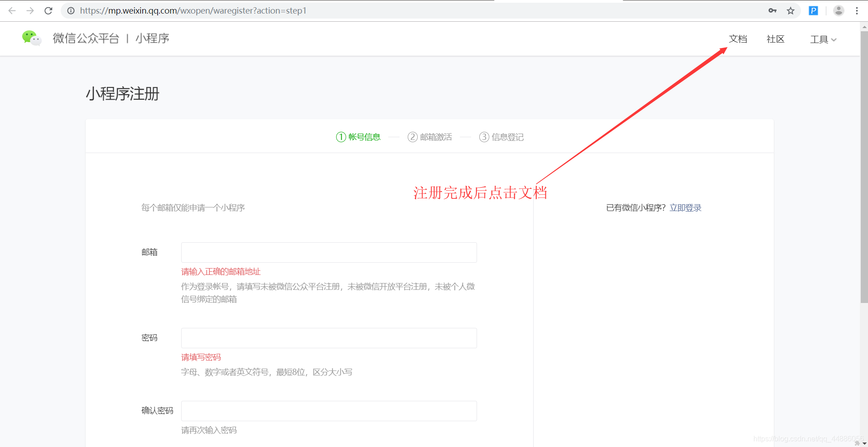868x447 pixels.
Task: Bookmark this page with the star icon
Action: (791, 10)
